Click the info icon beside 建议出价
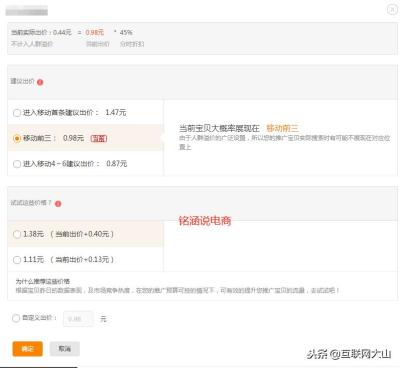The image size is (400, 368). [x=40, y=82]
